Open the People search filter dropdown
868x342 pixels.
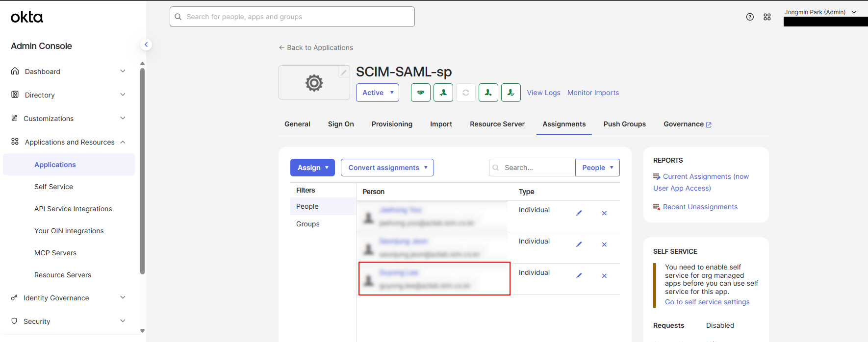coord(597,168)
